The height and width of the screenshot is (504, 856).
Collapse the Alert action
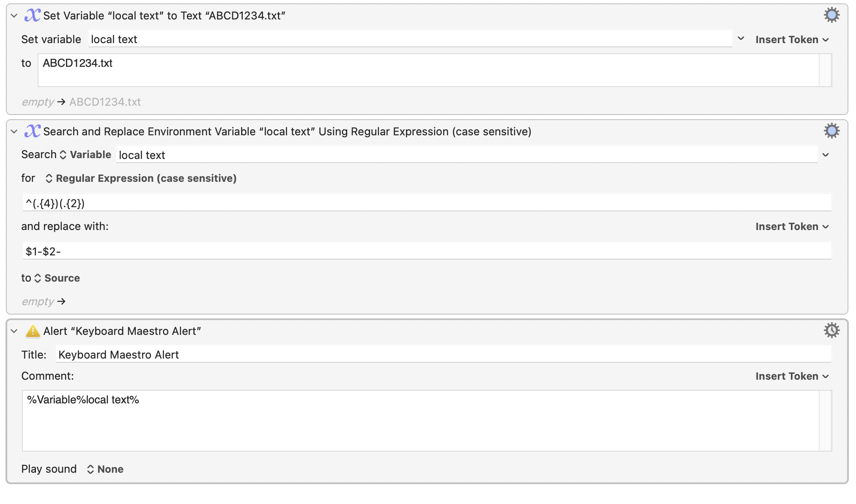[14, 331]
